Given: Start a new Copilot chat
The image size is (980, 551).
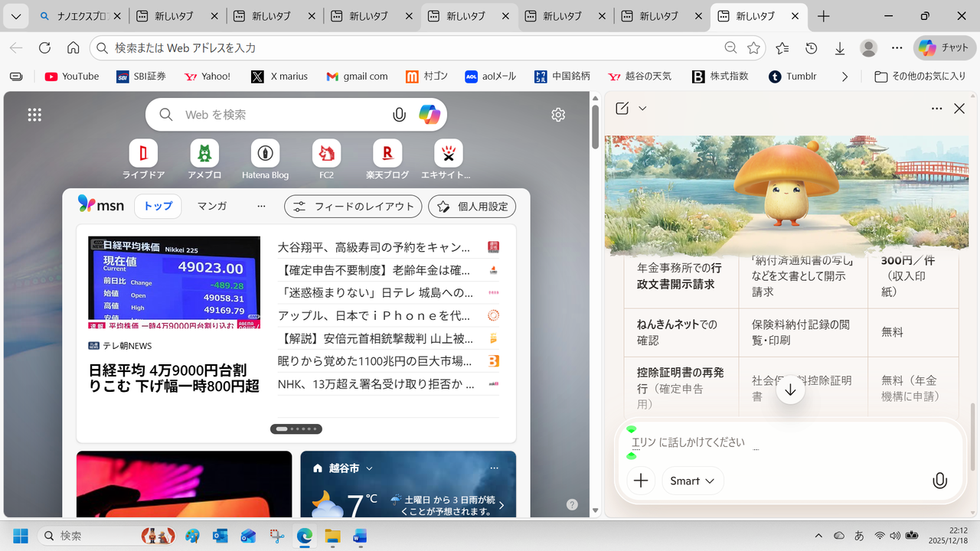Looking at the screenshot, I should point(622,109).
